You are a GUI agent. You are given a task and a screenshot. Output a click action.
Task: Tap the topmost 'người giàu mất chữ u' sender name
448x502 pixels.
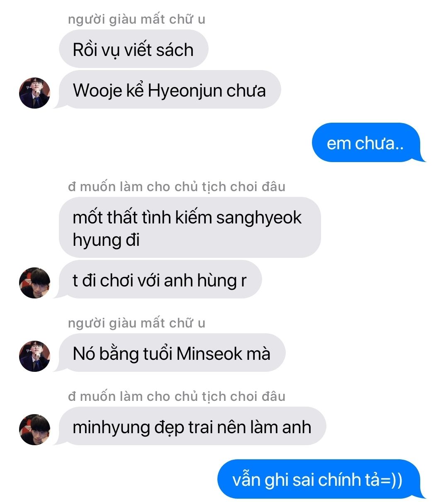pyautogui.click(x=136, y=19)
